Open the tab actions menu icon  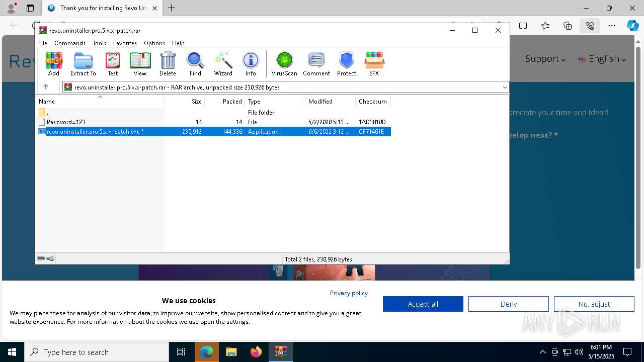[x=30, y=8]
